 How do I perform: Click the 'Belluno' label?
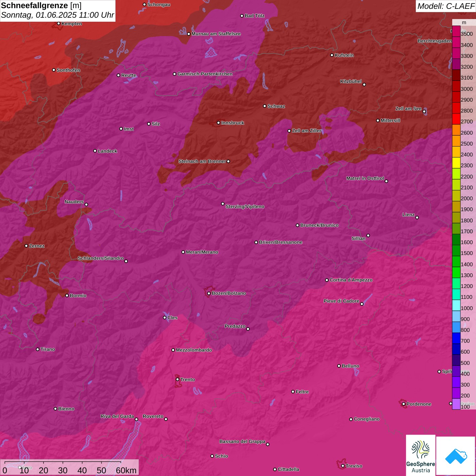coord(350,366)
